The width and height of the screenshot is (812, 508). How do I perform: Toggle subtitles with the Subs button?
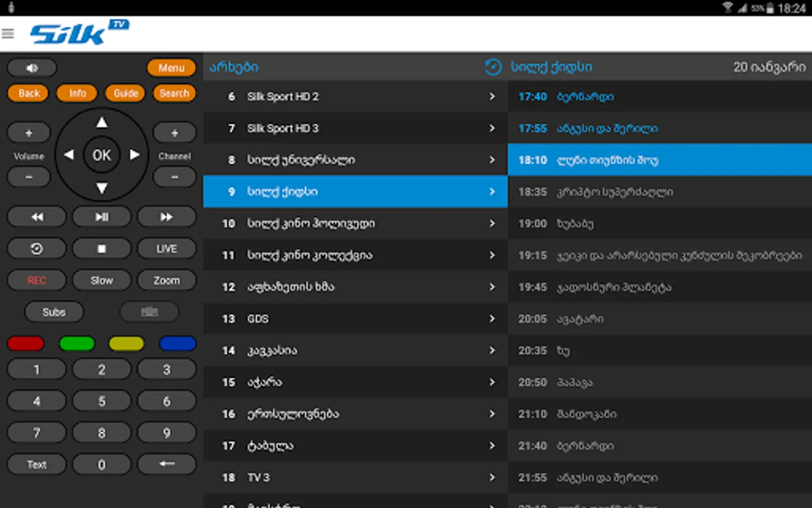point(54,312)
